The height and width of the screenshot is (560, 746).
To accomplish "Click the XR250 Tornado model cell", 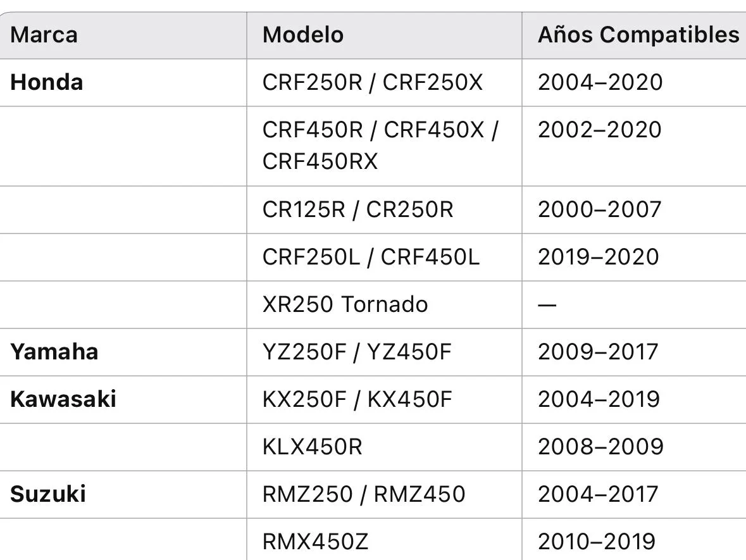I will pos(385,304).
